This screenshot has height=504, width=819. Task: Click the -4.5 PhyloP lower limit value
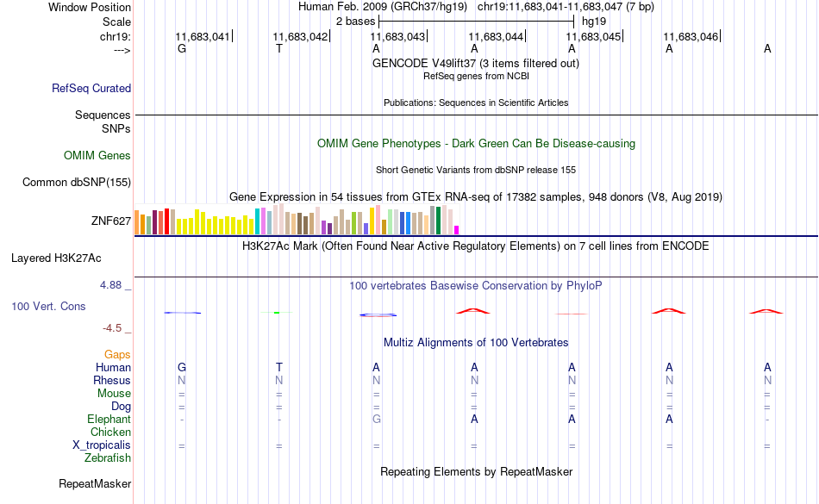pyautogui.click(x=112, y=328)
